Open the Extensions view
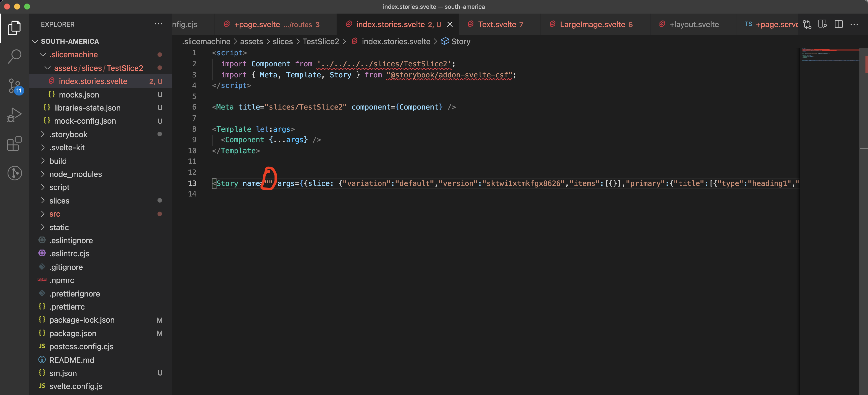This screenshot has height=395, width=868. (14, 144)
